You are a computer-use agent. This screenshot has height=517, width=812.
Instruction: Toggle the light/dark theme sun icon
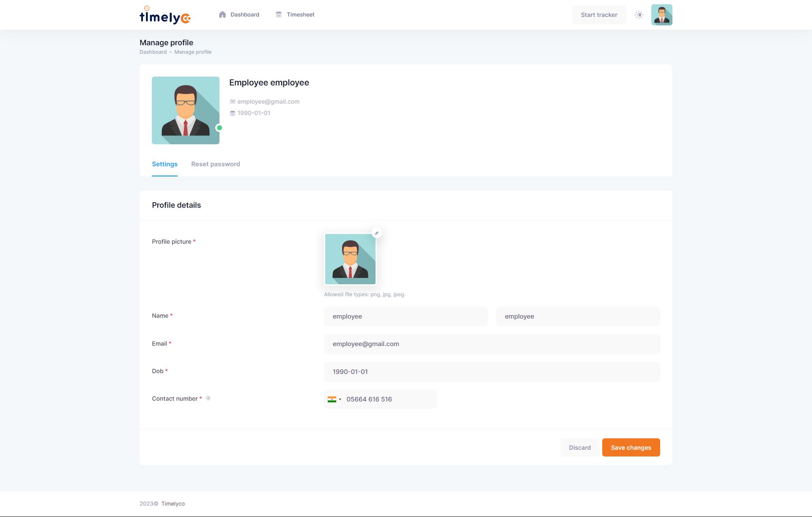(639, 15)
